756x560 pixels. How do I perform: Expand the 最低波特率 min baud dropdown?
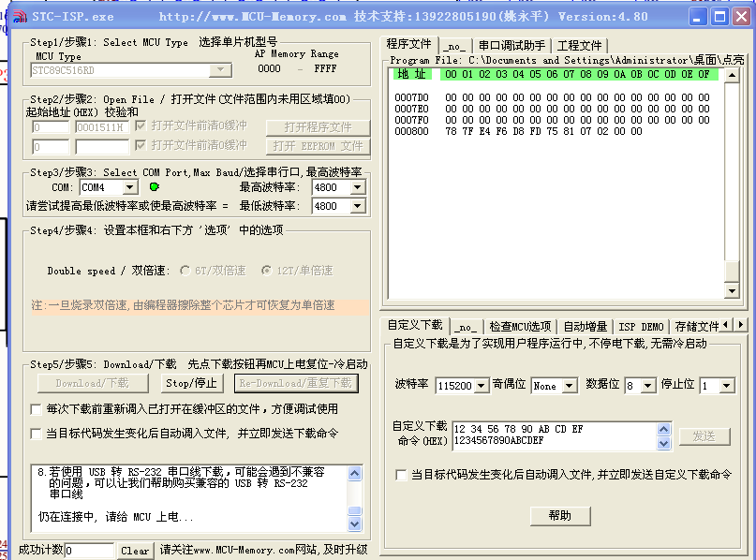point(357,206)
